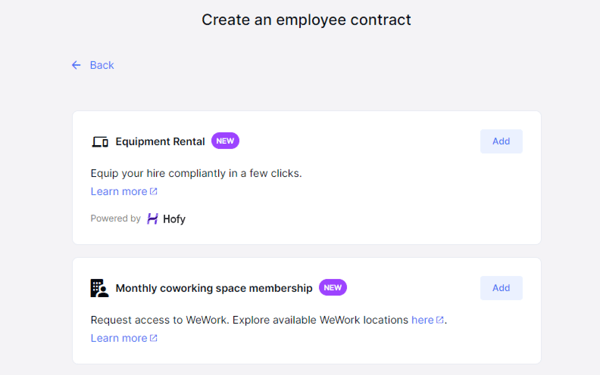Image resolution: width=600 pixels, height=375 pixels.
Task: Add Equipment Rental to the contract
Action: 501,141
